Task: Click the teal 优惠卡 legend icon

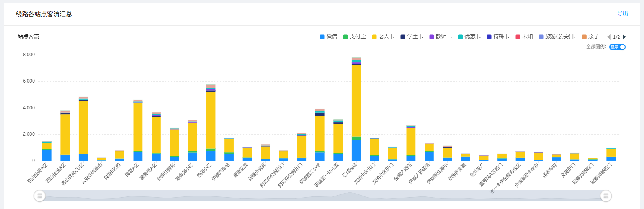Action: pos(460,37)
